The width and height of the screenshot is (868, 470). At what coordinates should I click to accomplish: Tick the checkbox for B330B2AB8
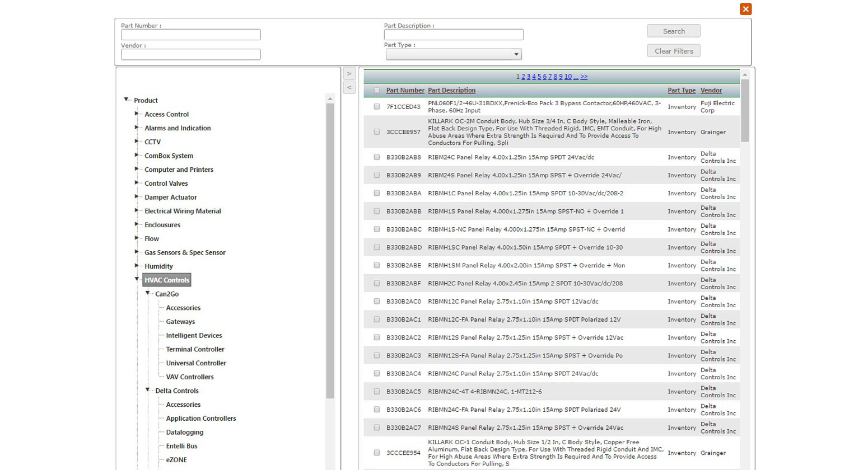pos(377,157)
